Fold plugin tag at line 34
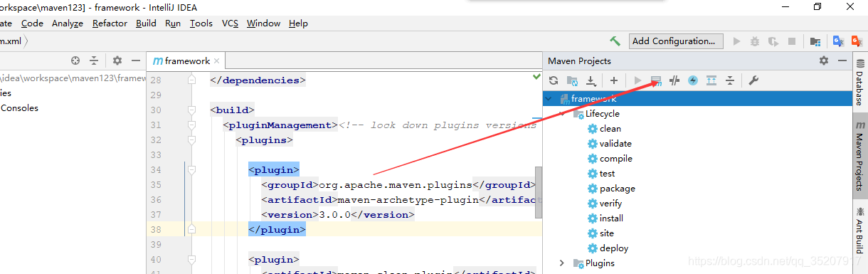The width and height of the screenshot is (868, 274). 191,170
